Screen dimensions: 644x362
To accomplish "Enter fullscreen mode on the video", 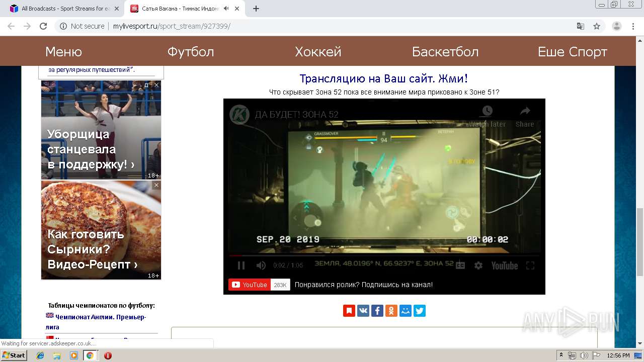I will 530,265.
